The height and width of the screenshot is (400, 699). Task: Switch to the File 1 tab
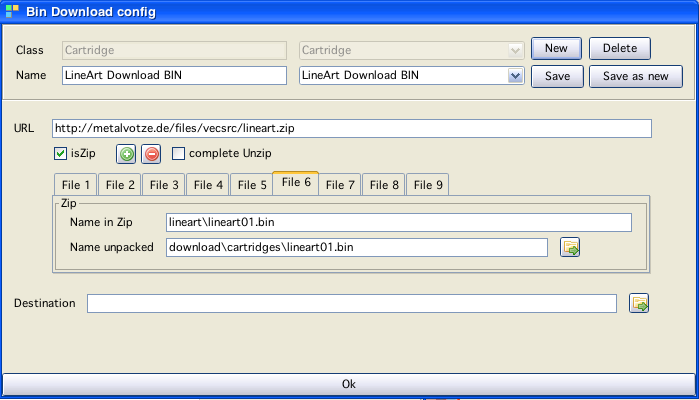point(76,185)
